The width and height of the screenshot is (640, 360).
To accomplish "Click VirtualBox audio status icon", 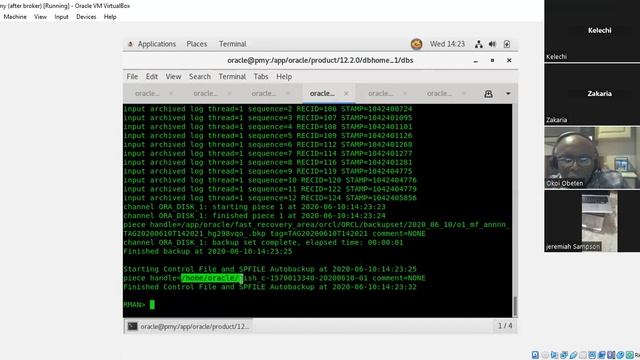I will (x=554, y=355).
